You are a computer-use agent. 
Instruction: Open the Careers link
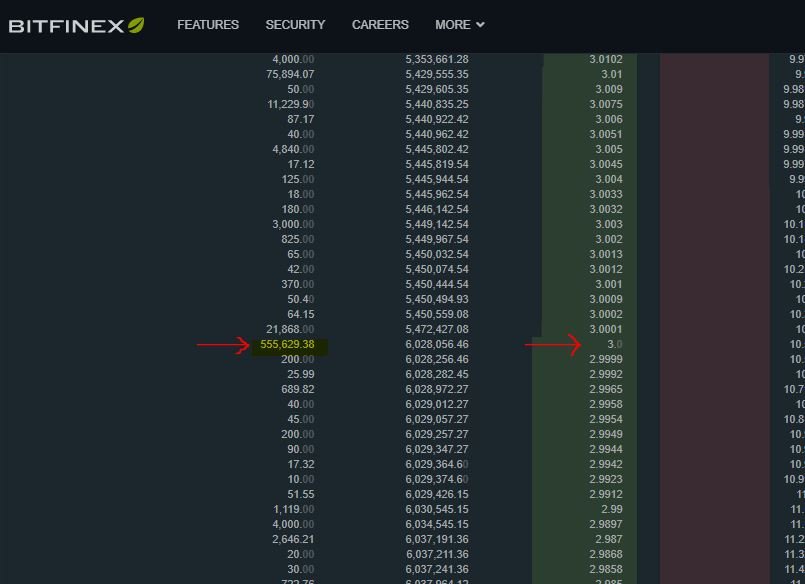coord(380,25)
